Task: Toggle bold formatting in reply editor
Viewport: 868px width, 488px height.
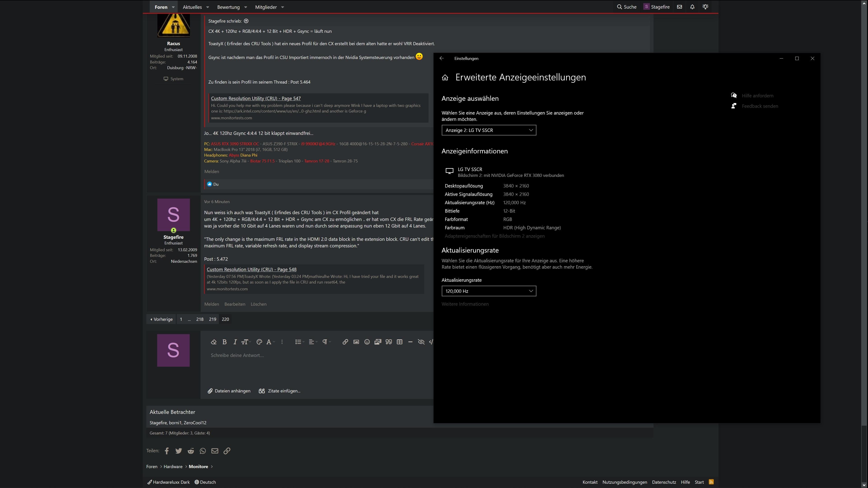Action: coord(224,342)
